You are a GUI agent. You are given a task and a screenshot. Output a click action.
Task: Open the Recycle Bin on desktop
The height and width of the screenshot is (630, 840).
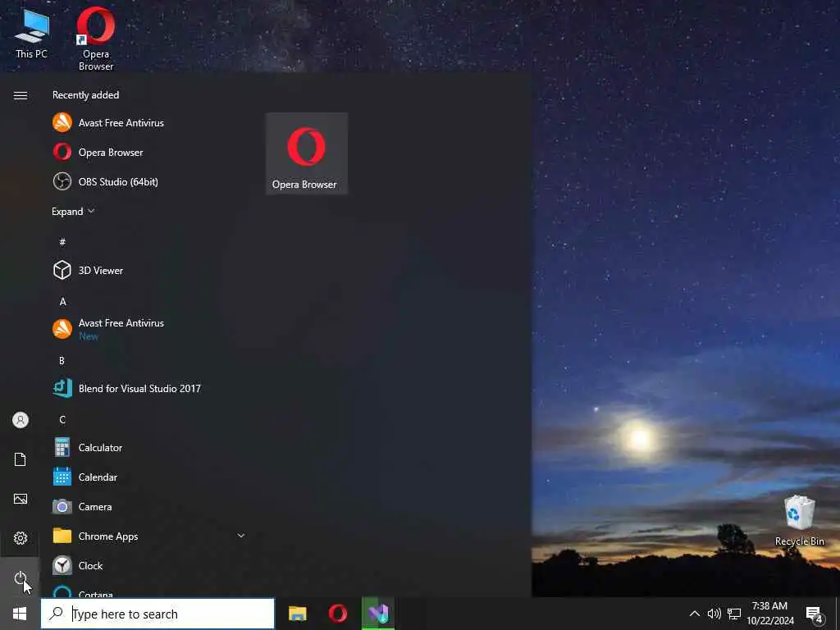799,520
